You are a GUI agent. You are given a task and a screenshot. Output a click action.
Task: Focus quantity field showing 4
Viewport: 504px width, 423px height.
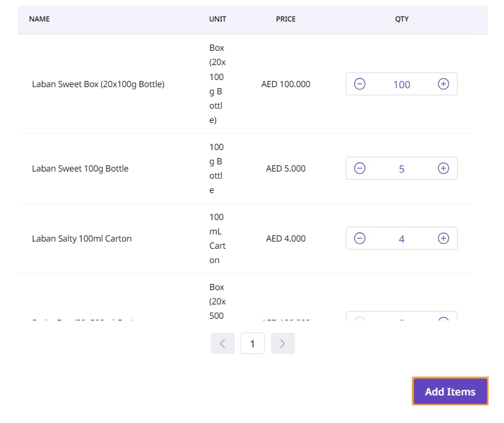[401, 239]
